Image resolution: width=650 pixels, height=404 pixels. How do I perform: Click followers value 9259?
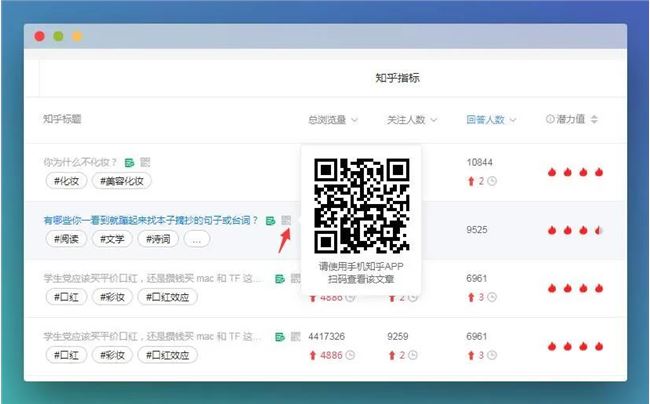click(x=398, y=336)
